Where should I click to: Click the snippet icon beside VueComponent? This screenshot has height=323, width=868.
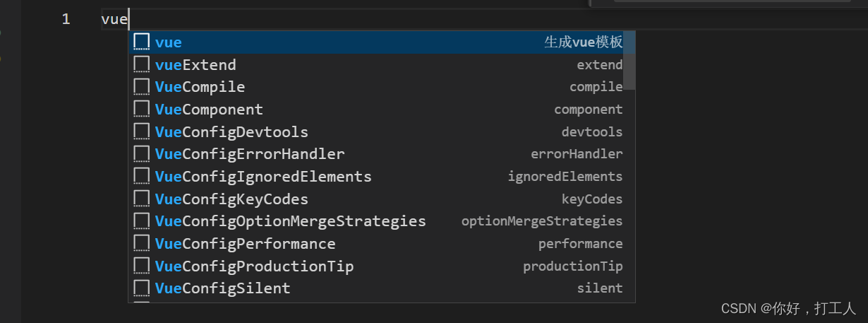(x=141, y=110)
